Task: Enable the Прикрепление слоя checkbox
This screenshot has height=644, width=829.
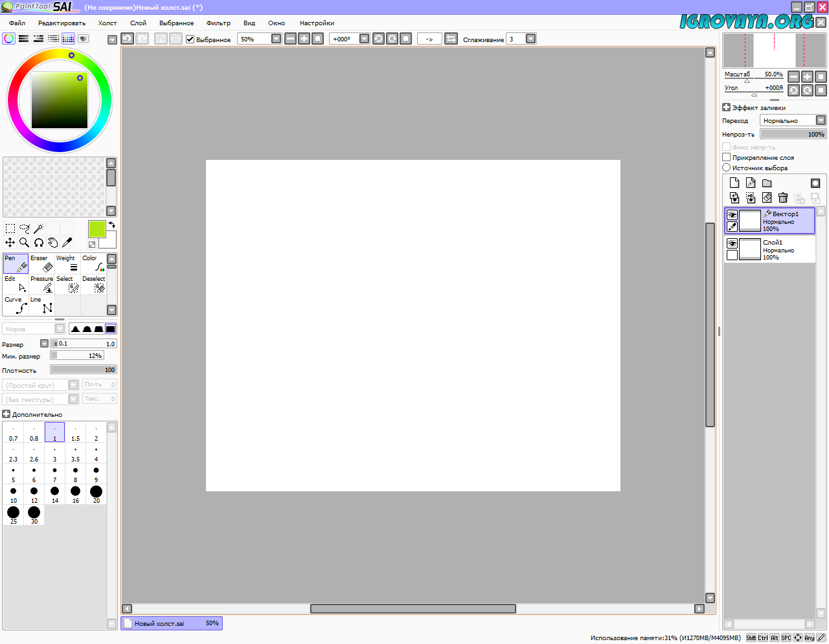Action: (727, 157)
